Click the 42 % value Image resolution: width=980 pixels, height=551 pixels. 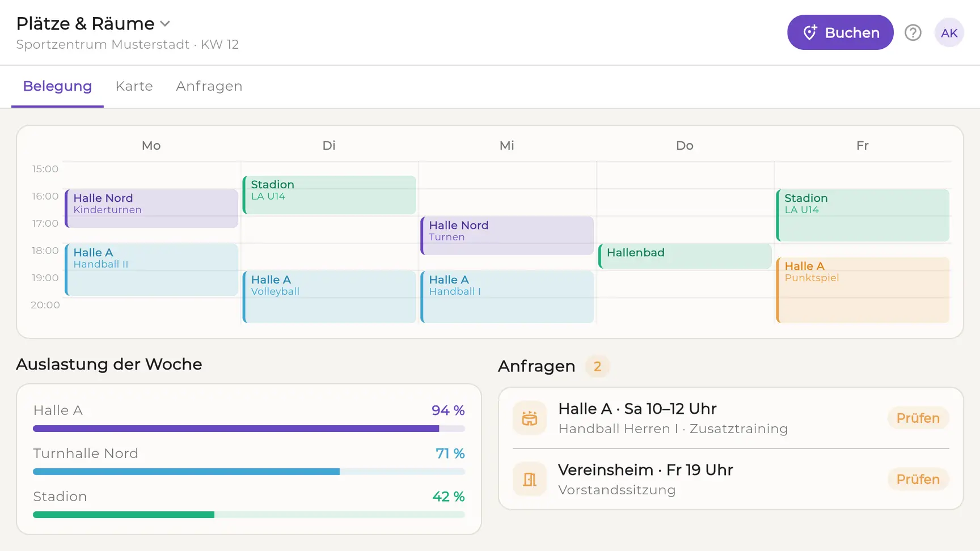(x=449, y=497)
